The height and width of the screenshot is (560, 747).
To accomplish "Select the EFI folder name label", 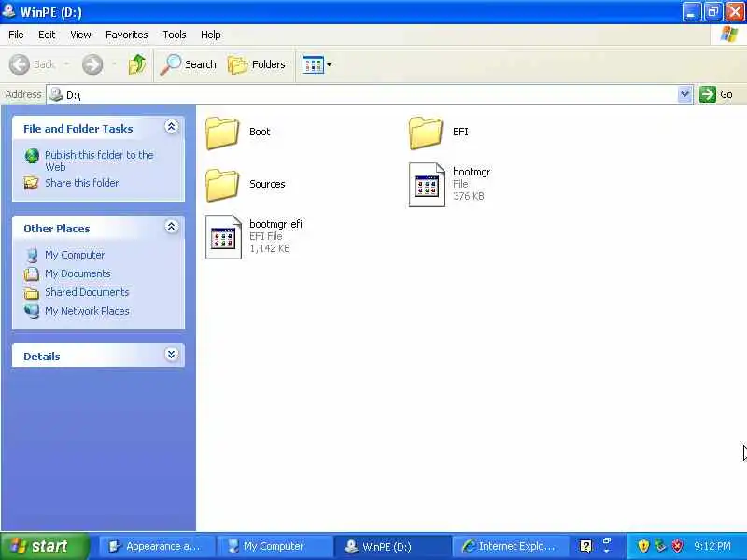I will point(460,132).
